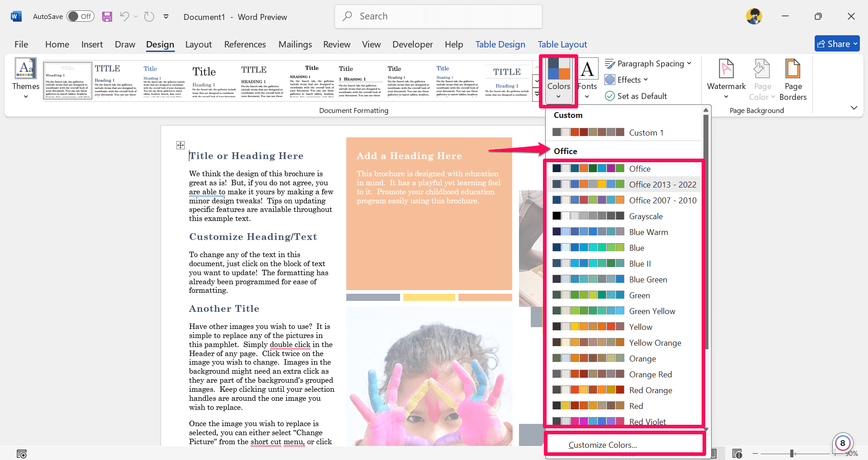This screenshot has height=460, width=868.
Task: Pick the Yellow color scheme
Action: pos(624,327)
